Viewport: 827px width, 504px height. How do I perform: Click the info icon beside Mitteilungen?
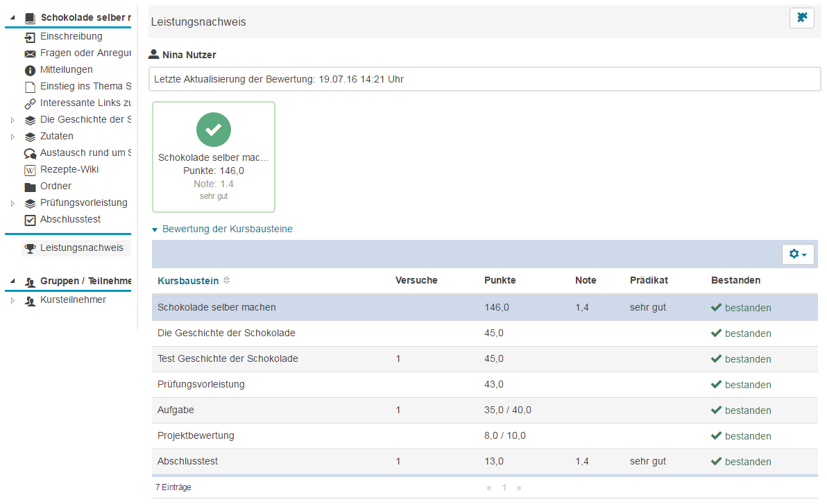tap(30, 70)
